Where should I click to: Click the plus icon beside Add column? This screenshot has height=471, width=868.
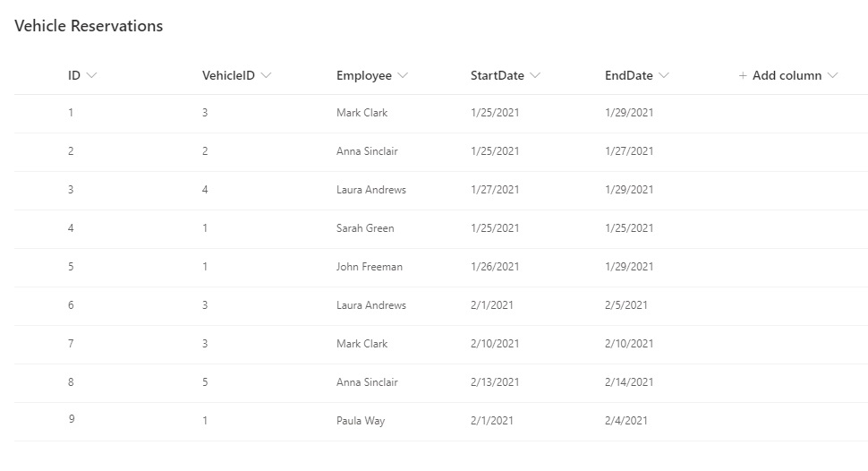coord(743,75)
